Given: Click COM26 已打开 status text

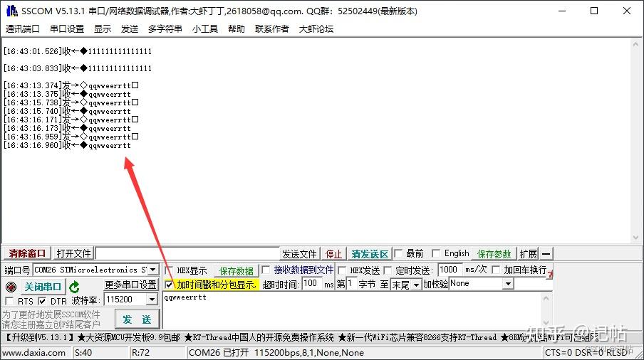Looking at the screenshot, I should click(219, 353).
